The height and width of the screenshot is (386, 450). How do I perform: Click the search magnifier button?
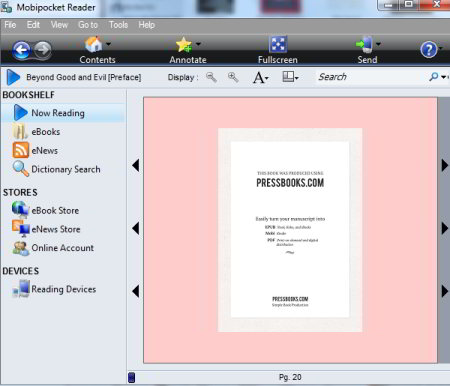pos(434,77)
